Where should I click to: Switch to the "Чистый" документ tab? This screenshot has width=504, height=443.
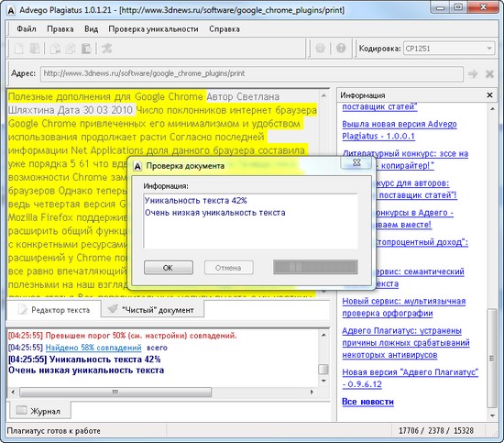coord(152,309)
